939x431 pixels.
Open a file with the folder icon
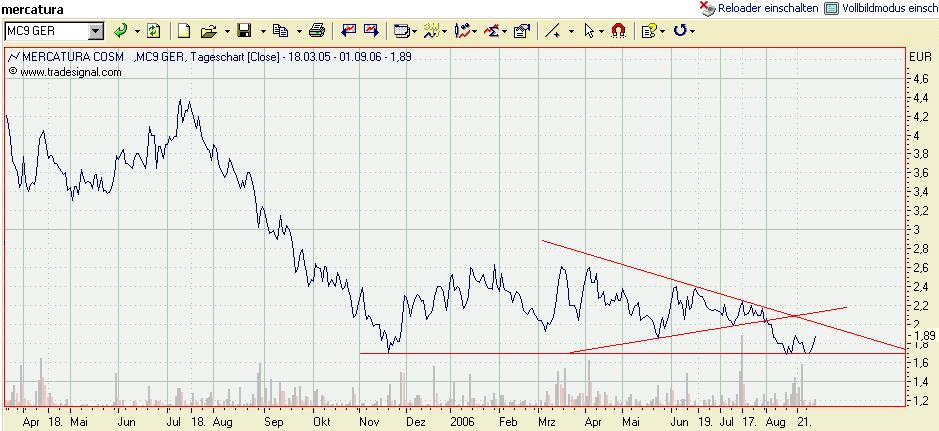(208, 31)
